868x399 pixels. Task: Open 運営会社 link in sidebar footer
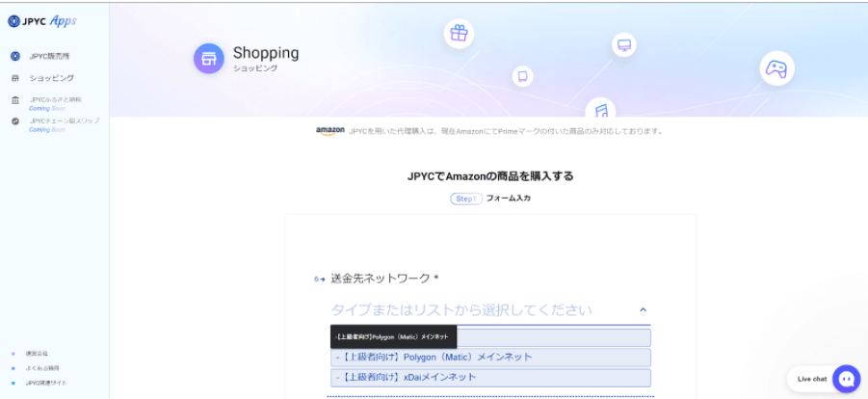[x=38, y=354]
